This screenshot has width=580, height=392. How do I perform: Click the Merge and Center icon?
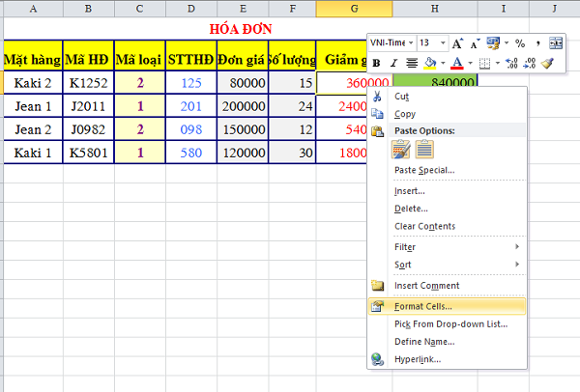coord(556,43)
